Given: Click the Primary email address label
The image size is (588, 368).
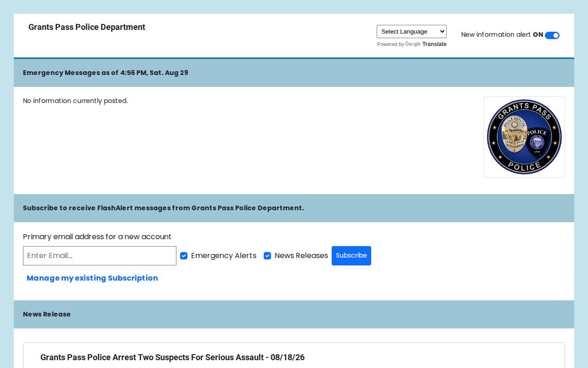Looking at the screenshot, I should [x=97, y=236].
